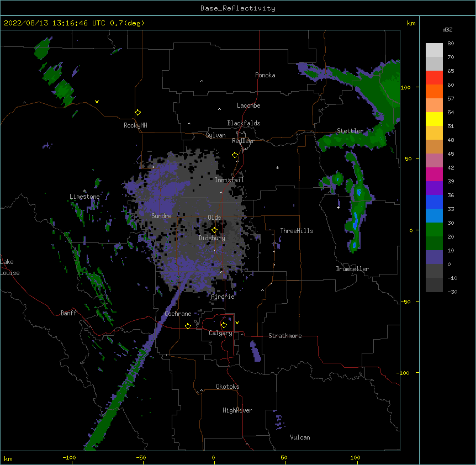
Task: Click the yellow marker west of Calgary
Action: [x=188, y=326]
